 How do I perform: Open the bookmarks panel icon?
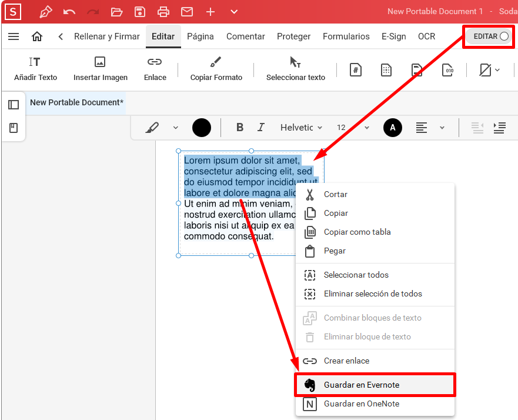14,128
